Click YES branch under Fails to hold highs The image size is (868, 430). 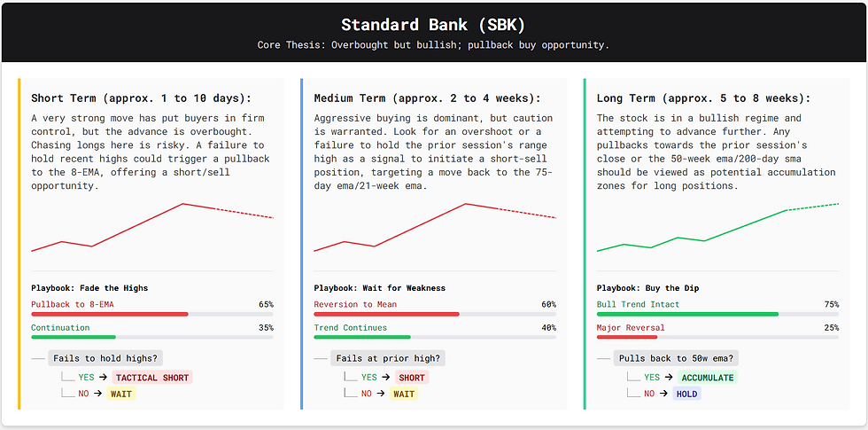tap(86, 378)
